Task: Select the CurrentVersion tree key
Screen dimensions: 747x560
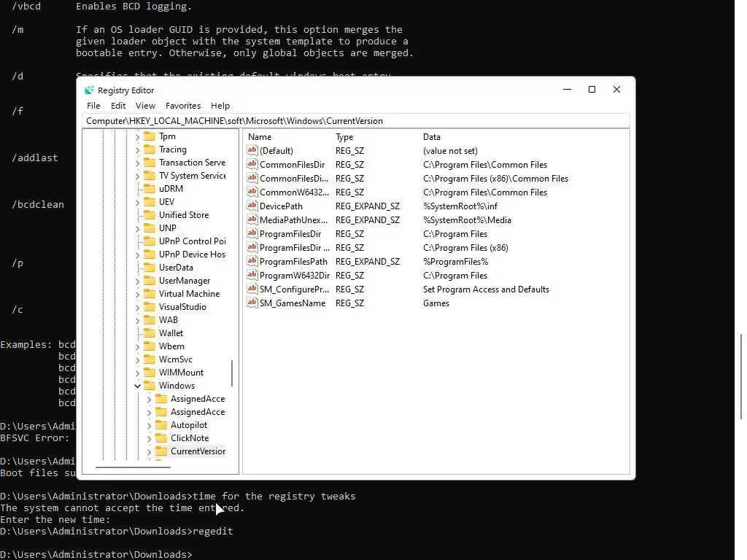Action: click(198, 451)
